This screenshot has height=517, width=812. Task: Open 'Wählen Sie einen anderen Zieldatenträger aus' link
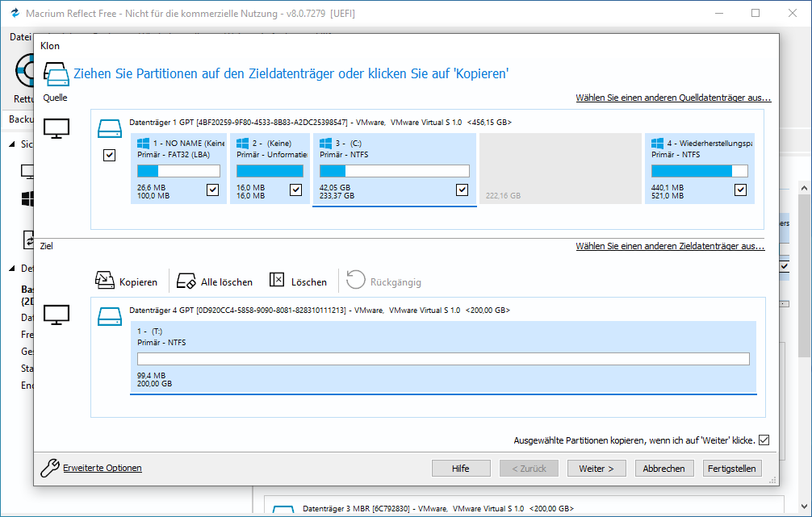tap(670, 246)
